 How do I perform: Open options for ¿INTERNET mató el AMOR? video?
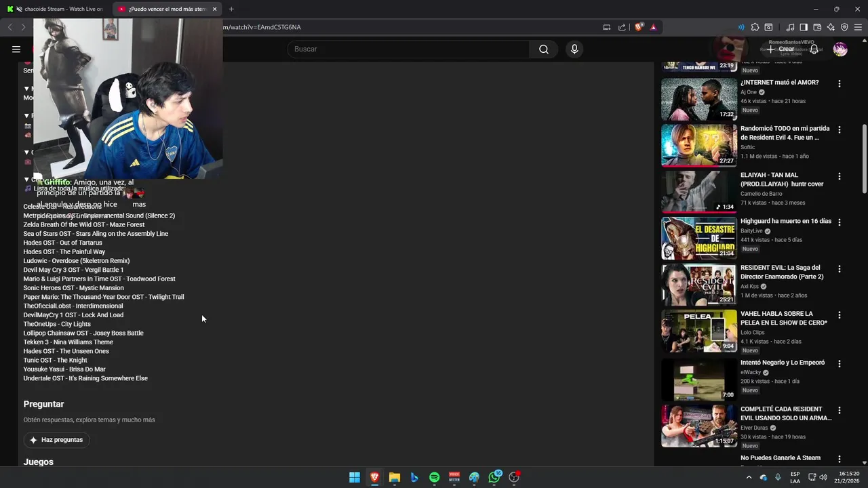pos(840,83)
